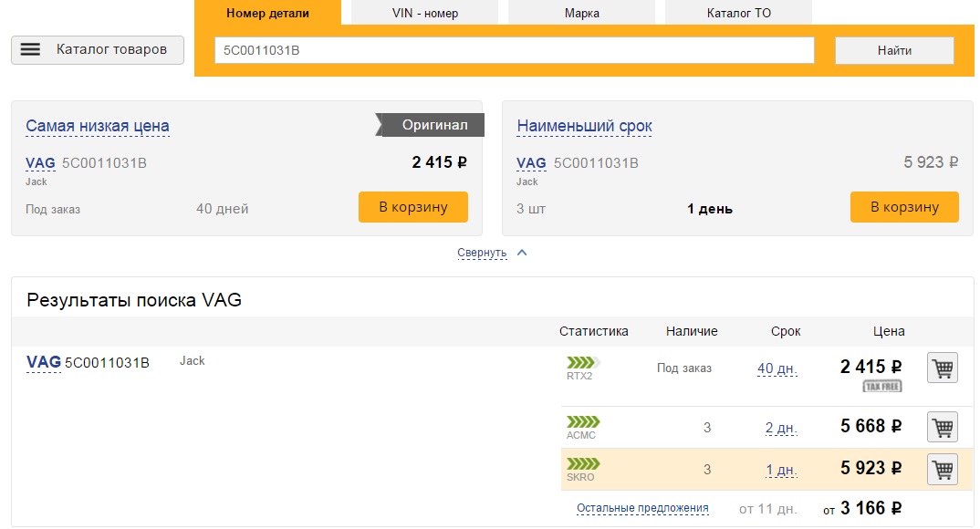
Task: Click the 2 415 ₽ price in results table
Action: coord(871,367)
